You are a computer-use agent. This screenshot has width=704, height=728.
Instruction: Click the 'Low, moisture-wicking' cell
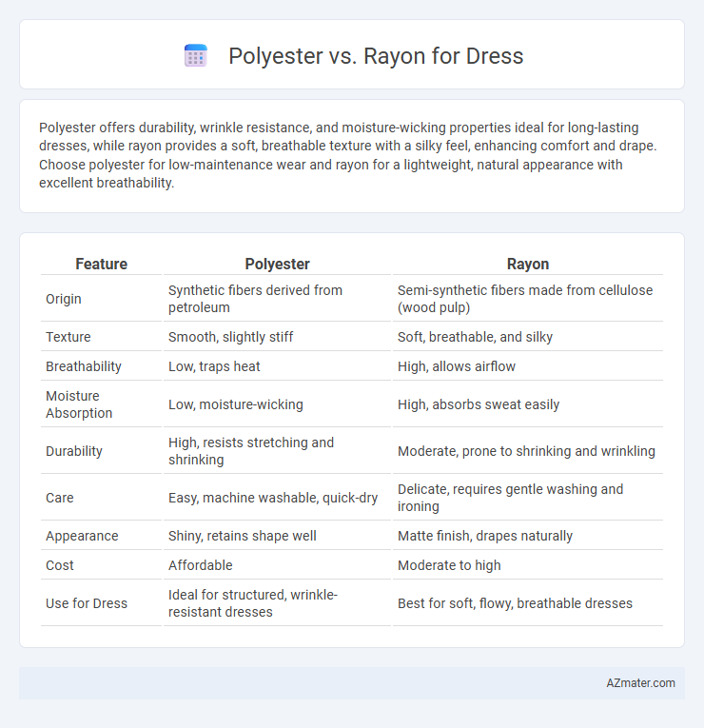pyautogui.click(x=277, y=404)
